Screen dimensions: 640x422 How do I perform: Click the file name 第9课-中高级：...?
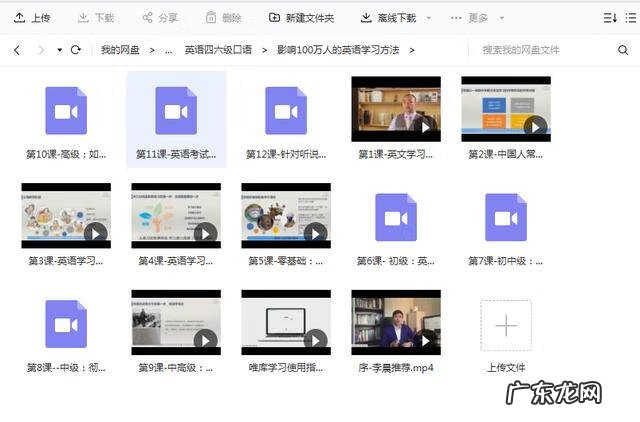click(x=176, y=368)
